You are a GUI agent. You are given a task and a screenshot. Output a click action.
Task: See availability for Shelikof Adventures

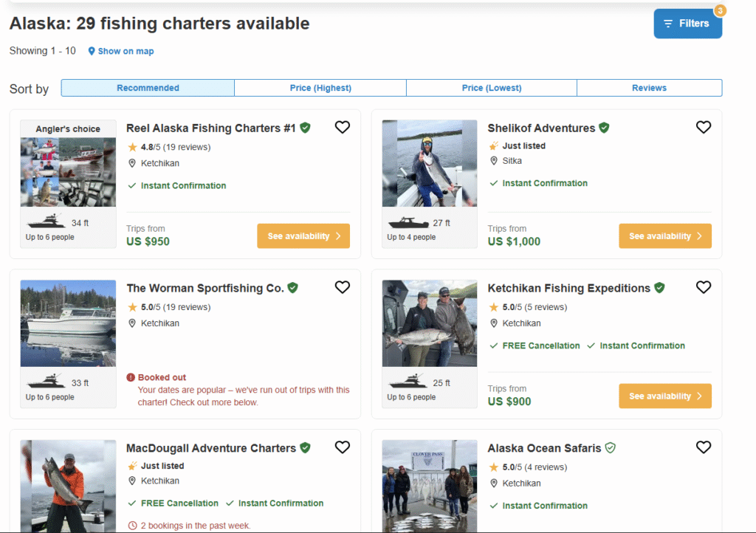(665, 236)
